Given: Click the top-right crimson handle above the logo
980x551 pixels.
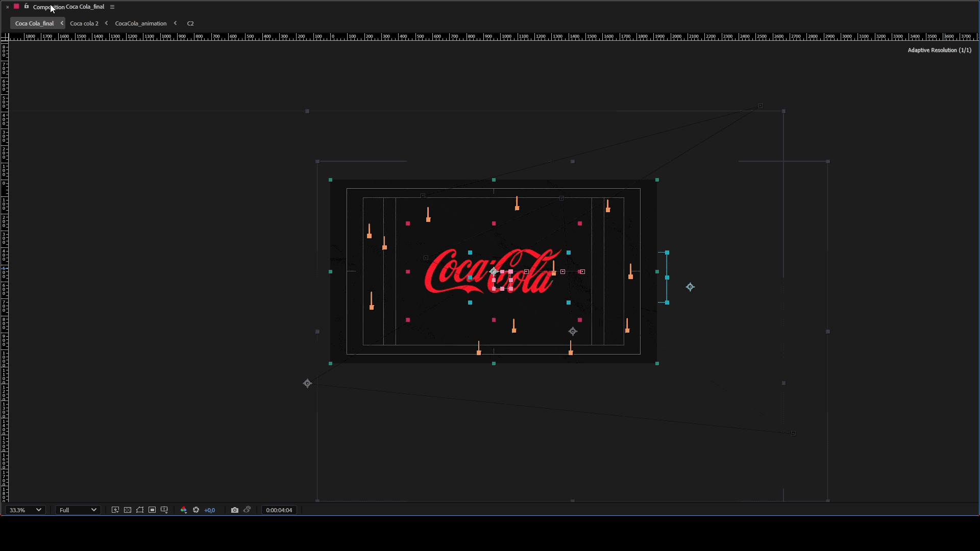Looking at the screenshot, I should [x=580, y=223].
